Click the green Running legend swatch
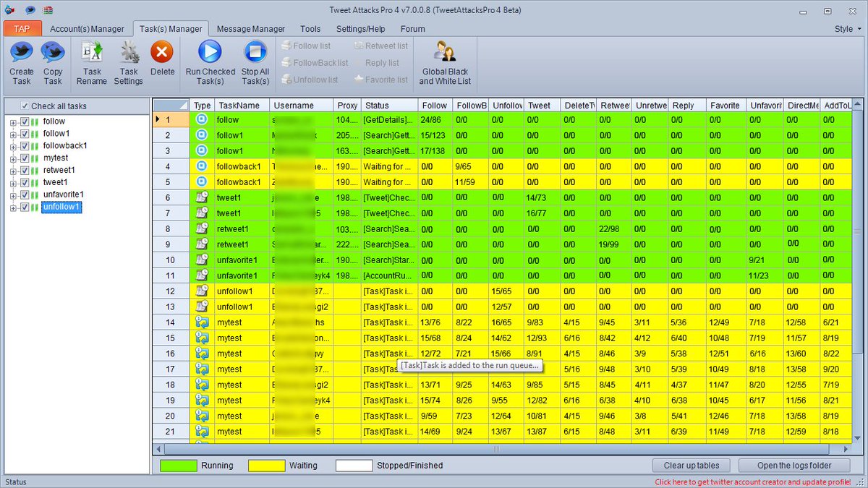Viewport: 868px width, 488px height. [x=179, y=466]
